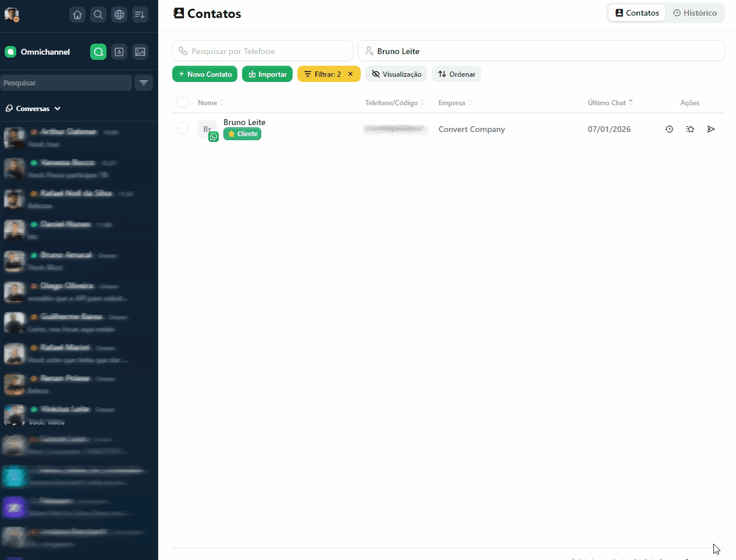
Task: Open the Filtrar: 2 filter menu
Action: (323, 74)
